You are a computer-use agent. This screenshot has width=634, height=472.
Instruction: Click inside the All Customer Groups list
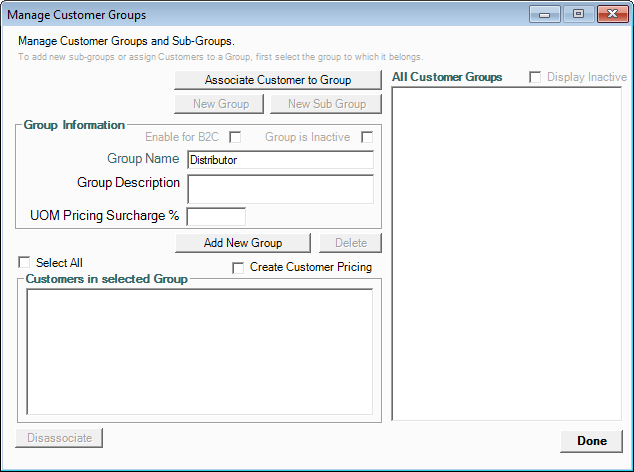click(x=507, y=255)
